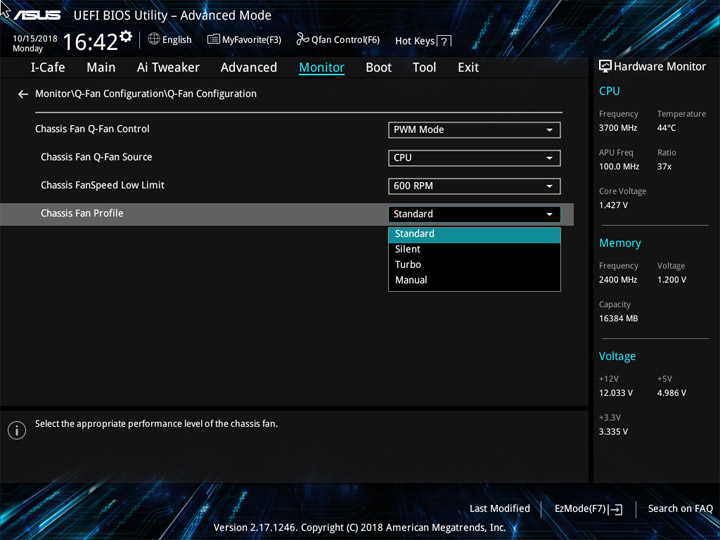Click the globe language icon

(154, 39)
